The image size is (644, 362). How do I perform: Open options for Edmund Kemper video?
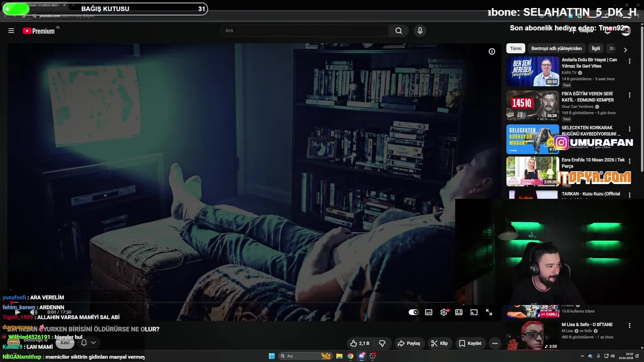click(x=629, y=95)
